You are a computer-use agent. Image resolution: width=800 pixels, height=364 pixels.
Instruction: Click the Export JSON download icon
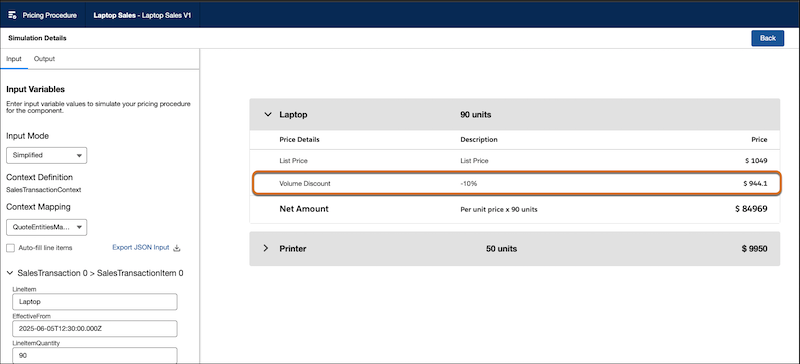177,248
